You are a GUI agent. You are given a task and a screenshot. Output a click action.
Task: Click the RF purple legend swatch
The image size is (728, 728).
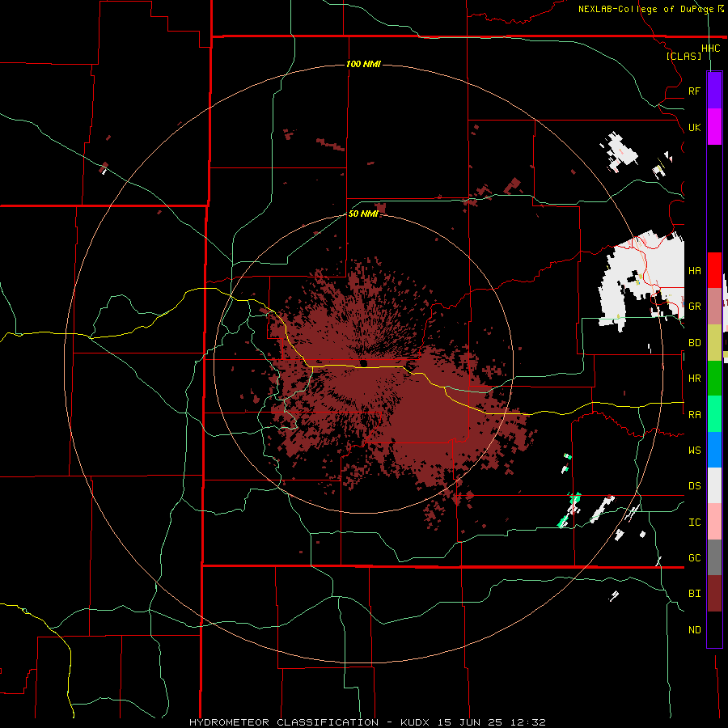pos(714,91)
